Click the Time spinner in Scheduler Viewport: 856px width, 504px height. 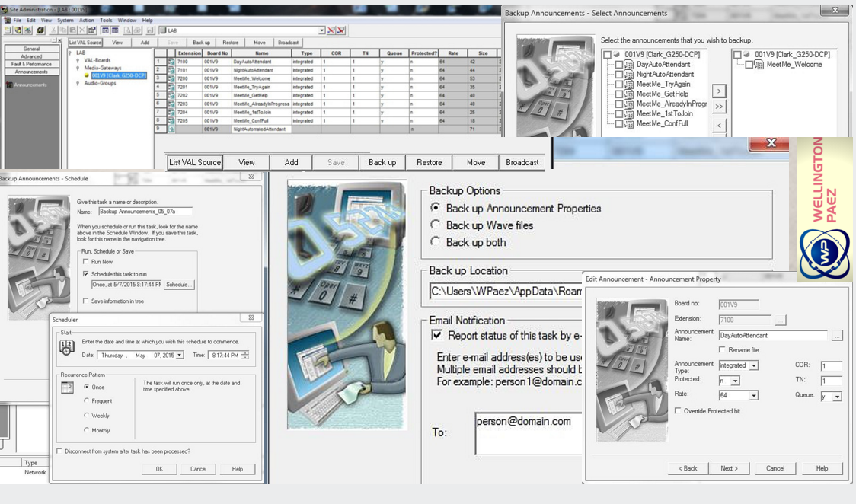coord(245,355)
